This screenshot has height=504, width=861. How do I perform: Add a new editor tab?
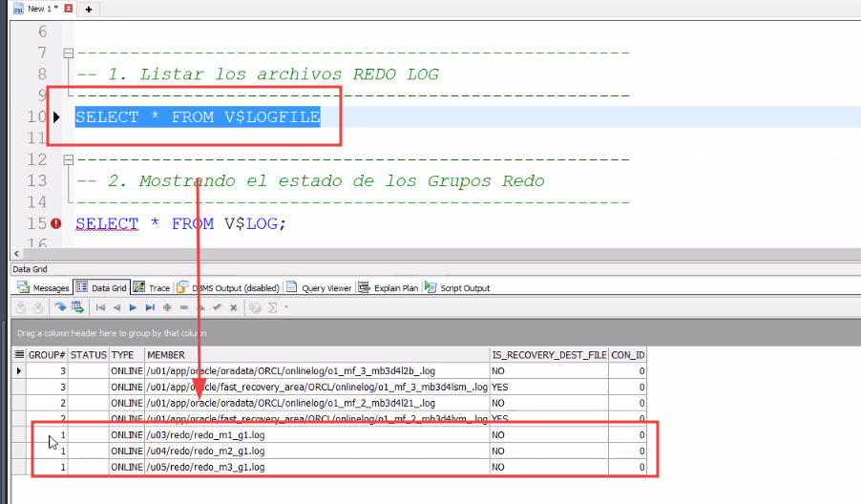coord(89,9)
